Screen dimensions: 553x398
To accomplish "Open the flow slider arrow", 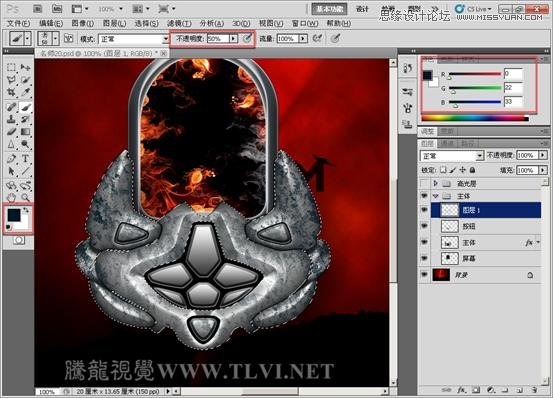I will pos(303,38).
